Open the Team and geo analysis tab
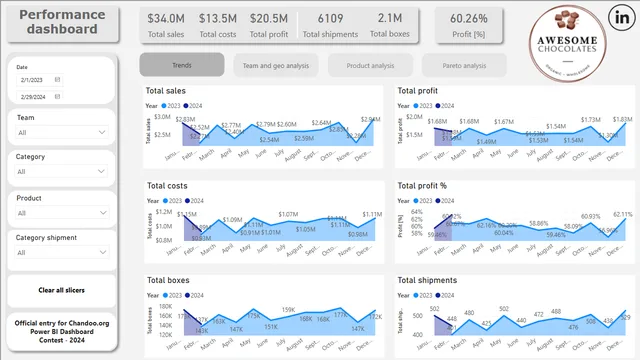The width and height of the screenshot is (640, 360). (x=276, y=65)
